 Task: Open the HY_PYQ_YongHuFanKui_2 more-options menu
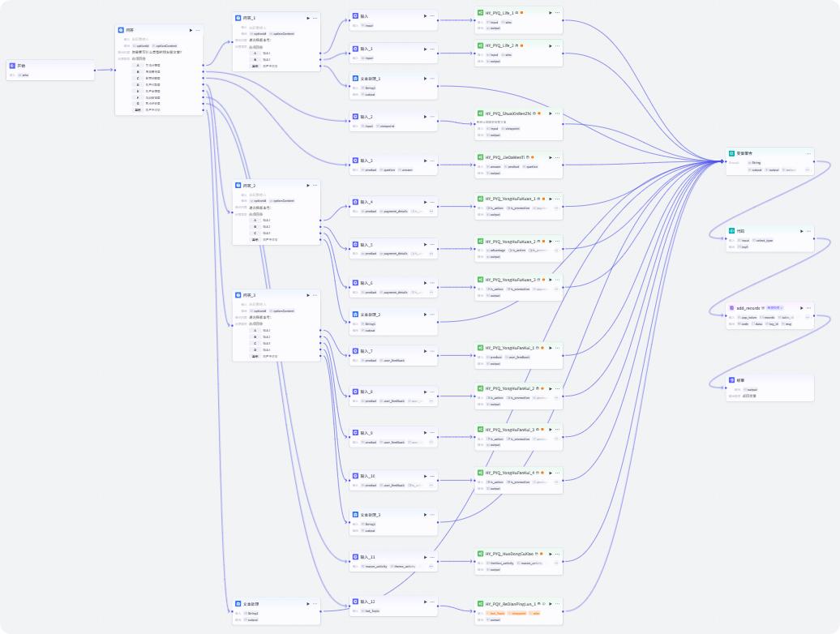point(557,389)
